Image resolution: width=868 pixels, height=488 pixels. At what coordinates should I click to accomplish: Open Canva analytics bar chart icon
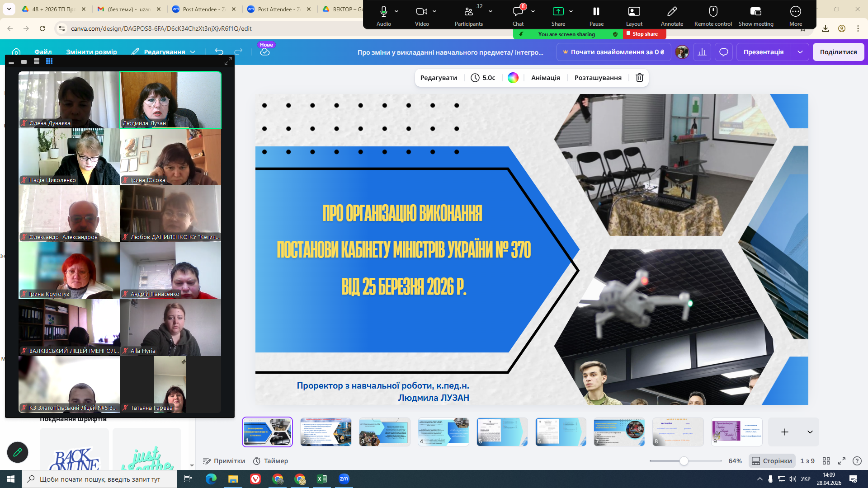702,52
